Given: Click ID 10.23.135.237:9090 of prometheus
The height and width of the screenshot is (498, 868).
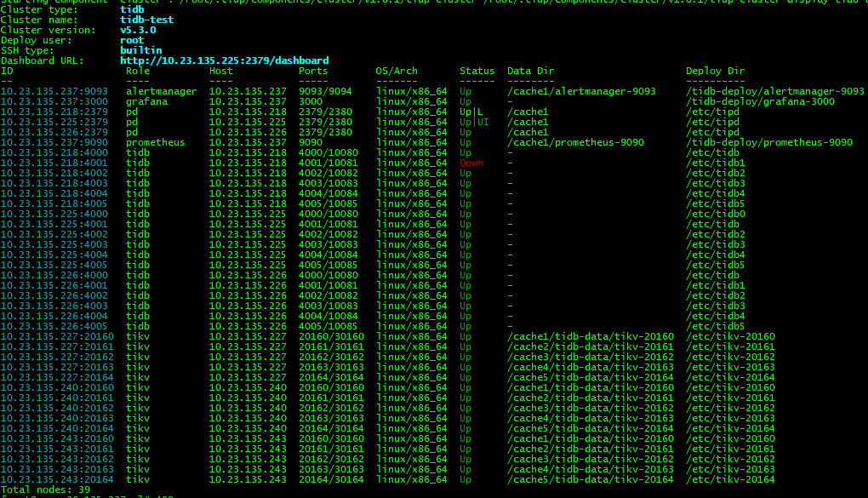Looking at the screenshot, I should [x=54, y=142].
